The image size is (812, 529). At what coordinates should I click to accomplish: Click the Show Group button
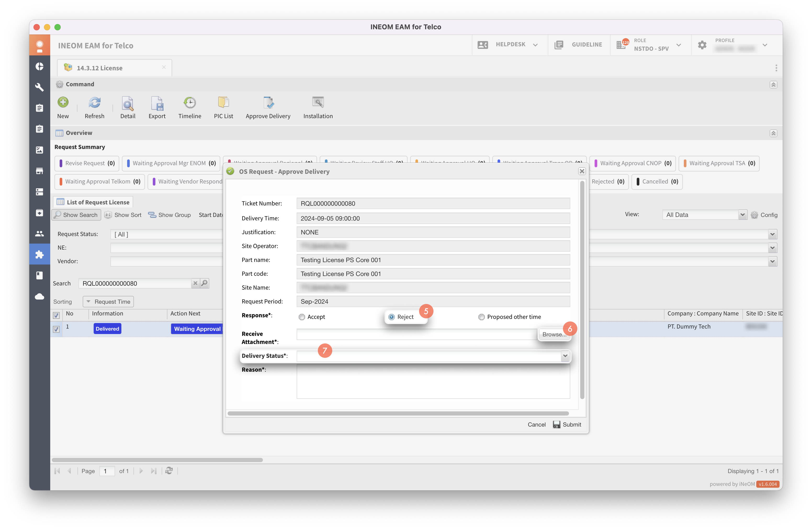point(169,215)
